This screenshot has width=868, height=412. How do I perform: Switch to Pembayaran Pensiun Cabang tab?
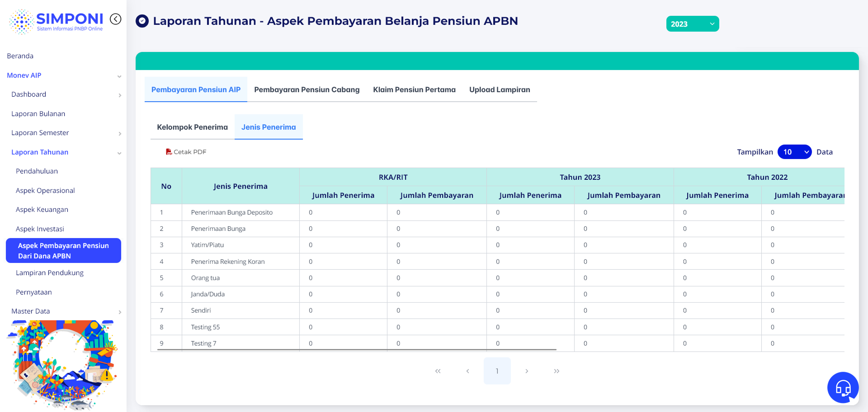(x=307, y=89)
